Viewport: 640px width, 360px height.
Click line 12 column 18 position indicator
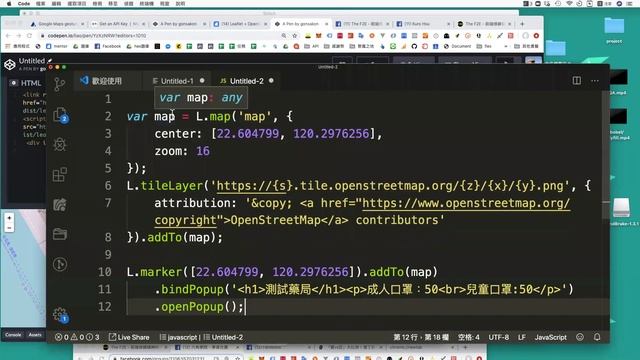pyautogui.click(x=421, y=337)
